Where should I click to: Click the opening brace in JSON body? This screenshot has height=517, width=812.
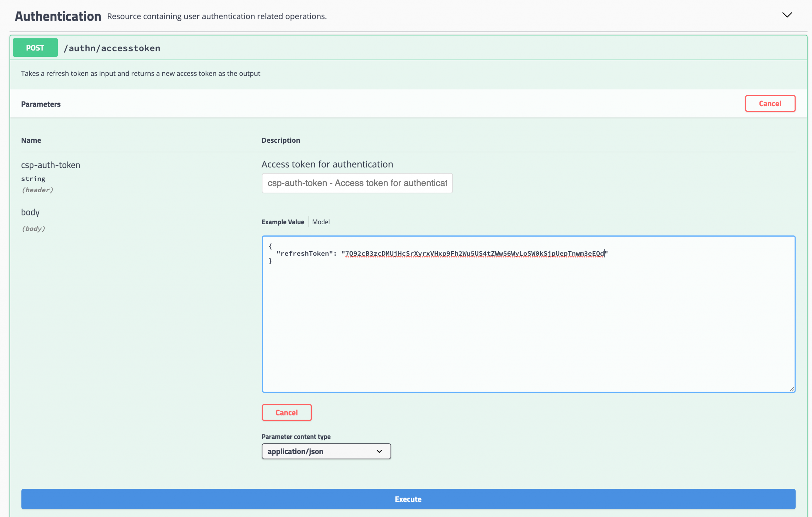[x=270, y=246]
